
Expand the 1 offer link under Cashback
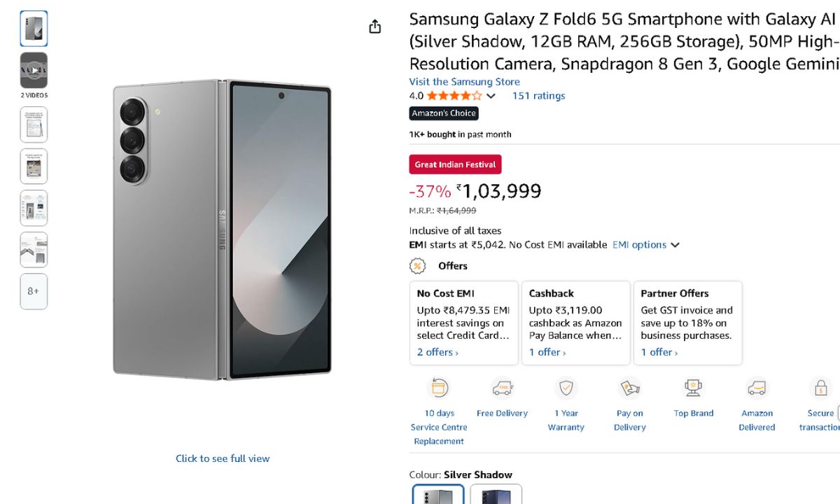point(547,352)
